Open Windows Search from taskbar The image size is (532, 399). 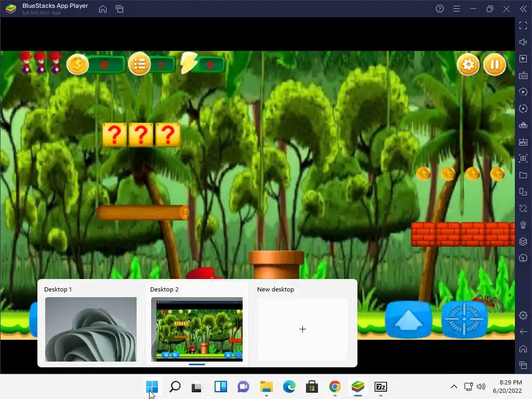[x=175, y=387]
